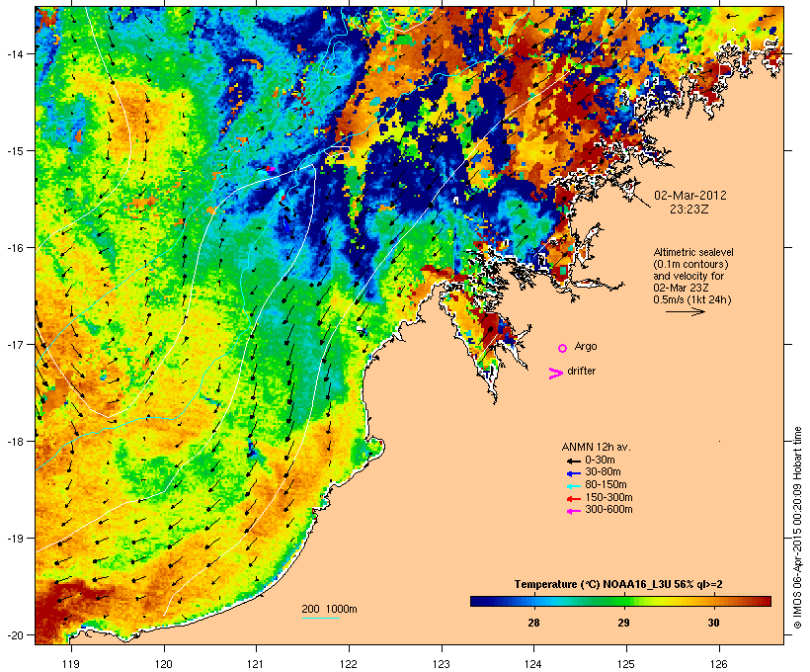Click the dark blue end of temperature colorbar

coord(476,601)
